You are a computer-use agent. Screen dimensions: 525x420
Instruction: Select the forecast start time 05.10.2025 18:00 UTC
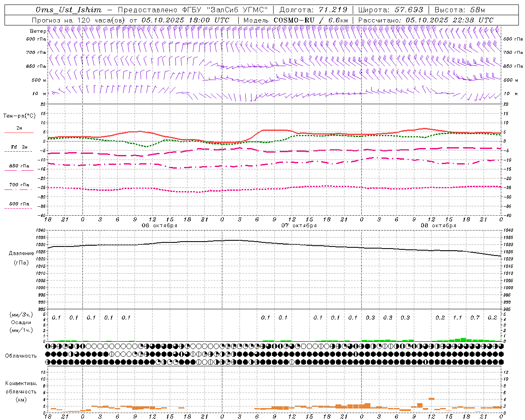pyautogui.click(x=185, y=20)
